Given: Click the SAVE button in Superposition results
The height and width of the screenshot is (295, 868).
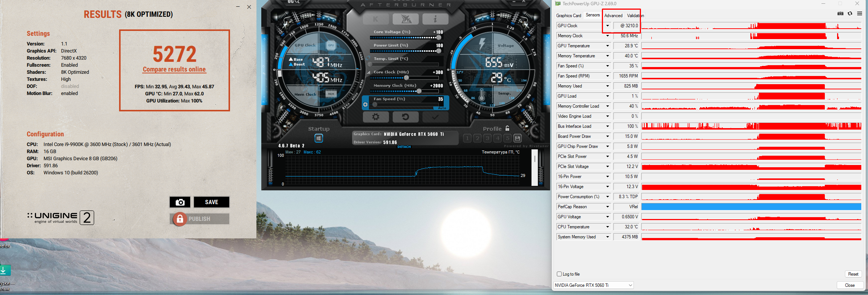Looking at the screenshot, I should 211,202.
